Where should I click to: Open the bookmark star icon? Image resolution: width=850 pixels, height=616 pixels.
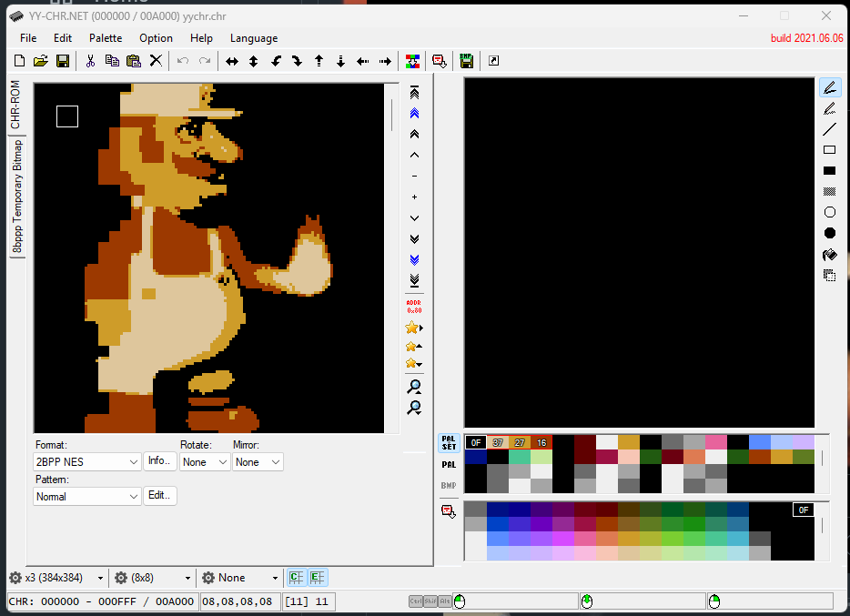[x=413, y=328]
